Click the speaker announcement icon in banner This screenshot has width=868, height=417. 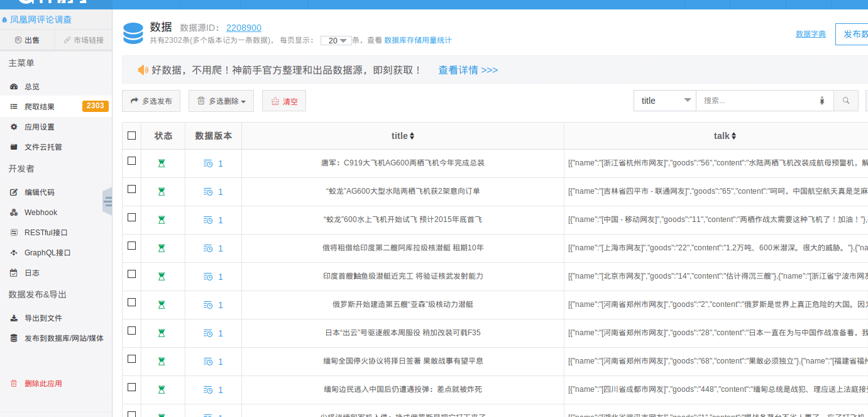pyautogui.click(x=143, y=70)
